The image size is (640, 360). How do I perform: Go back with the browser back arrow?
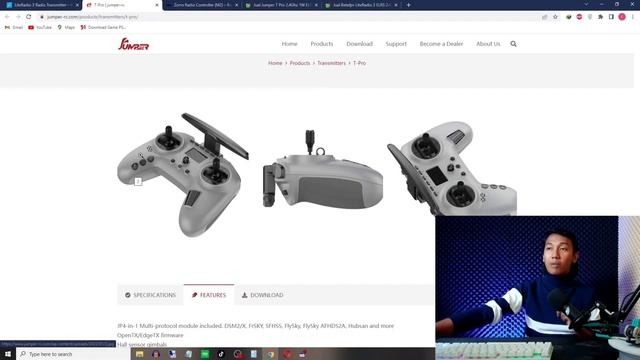7,17
